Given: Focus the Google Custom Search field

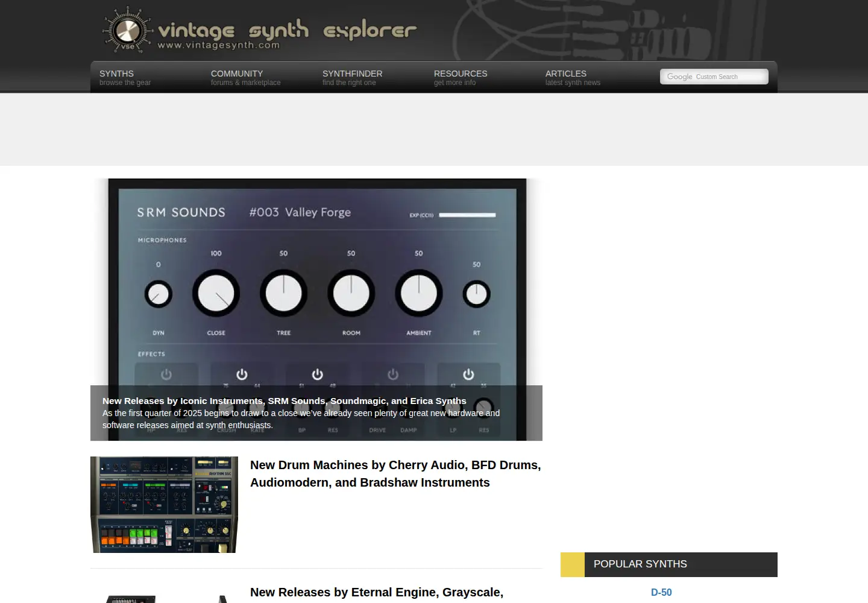Looking at the screenshot, I should tap(714, 77).
